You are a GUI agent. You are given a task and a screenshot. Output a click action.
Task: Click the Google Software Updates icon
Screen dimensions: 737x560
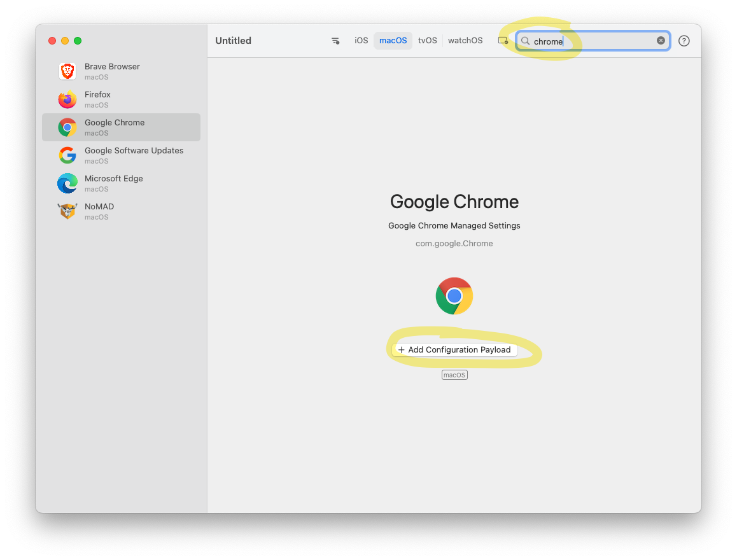click(x=67, y=155)
